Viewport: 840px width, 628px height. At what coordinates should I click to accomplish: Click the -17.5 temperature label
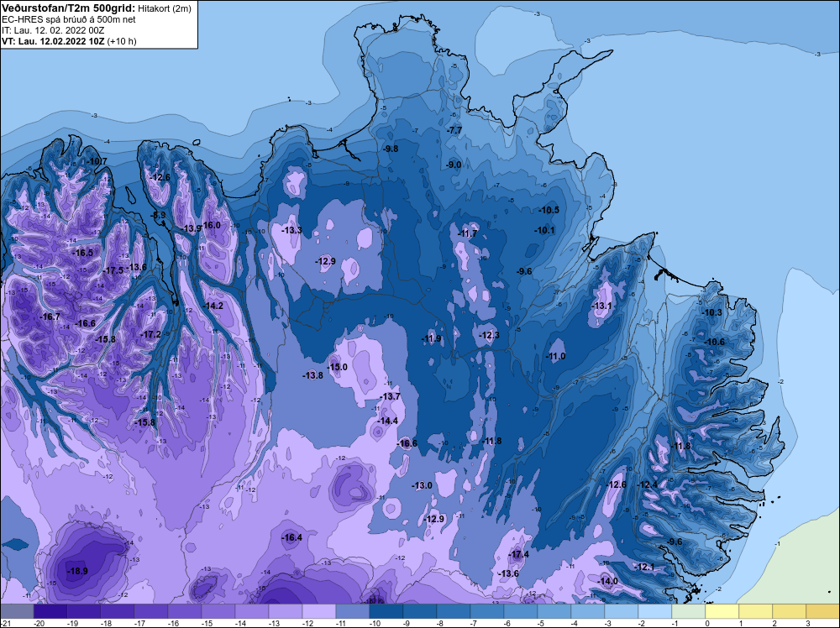click(x=113, y=271)
